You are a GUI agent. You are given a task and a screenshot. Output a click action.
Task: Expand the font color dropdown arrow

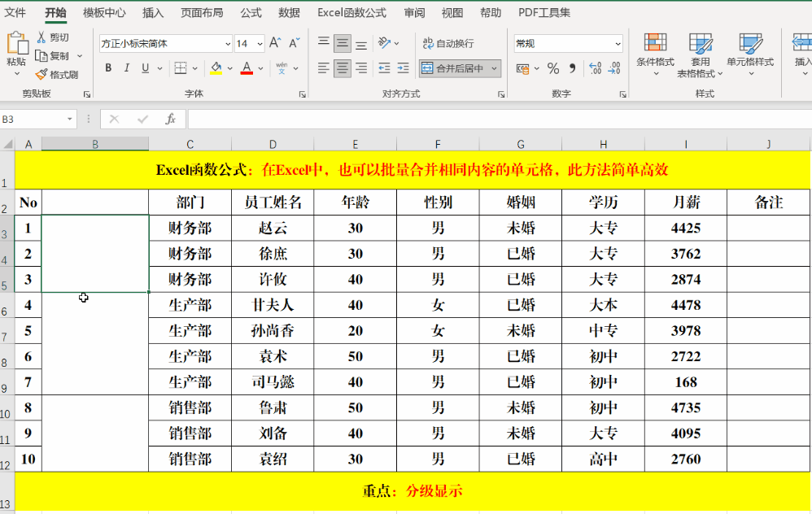click(x=260, y=68)
